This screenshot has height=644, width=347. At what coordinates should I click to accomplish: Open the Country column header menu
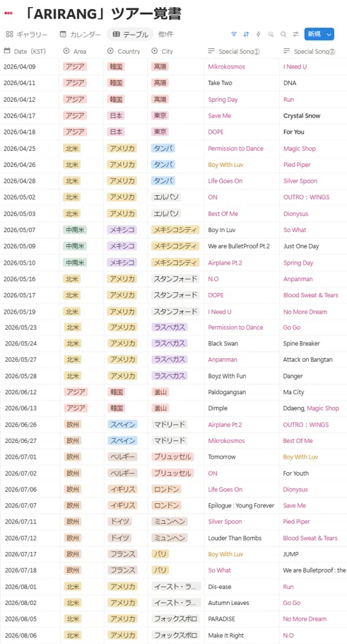coord(124,52)
